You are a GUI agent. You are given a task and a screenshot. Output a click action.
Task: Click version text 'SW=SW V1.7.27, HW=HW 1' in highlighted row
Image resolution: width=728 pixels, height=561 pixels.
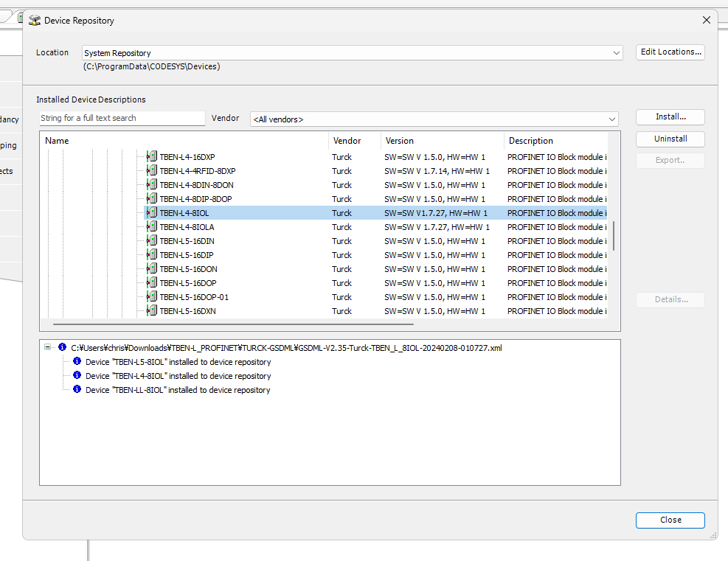[435, 213]
